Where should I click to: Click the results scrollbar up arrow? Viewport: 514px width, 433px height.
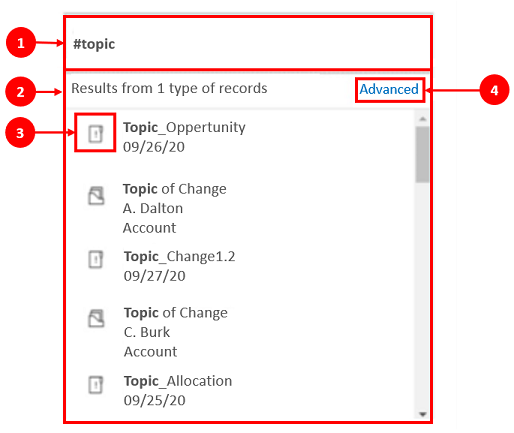[x=423, y=119]
